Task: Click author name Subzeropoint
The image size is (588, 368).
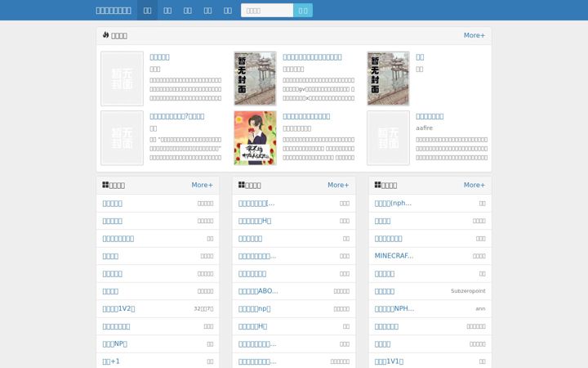Action: pos(468,291)
